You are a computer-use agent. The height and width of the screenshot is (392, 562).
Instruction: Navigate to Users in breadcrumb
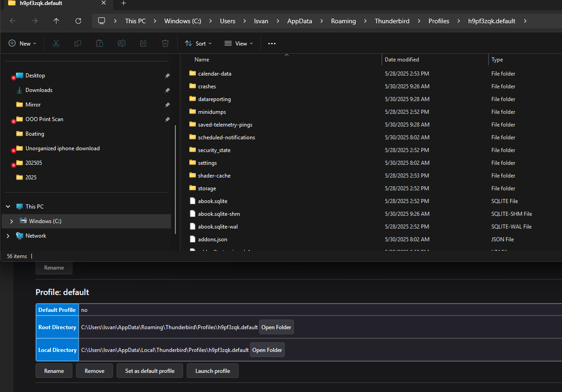(x=228, y=21)
